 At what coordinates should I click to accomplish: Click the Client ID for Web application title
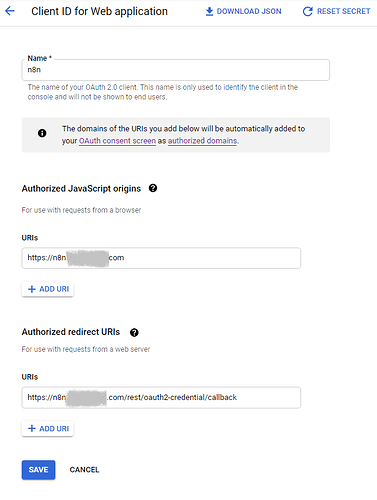[99, 11]
